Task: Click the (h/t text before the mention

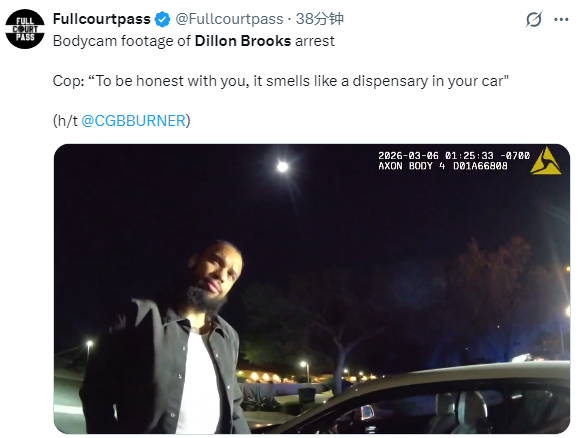Action: click(x=65, y=121)
